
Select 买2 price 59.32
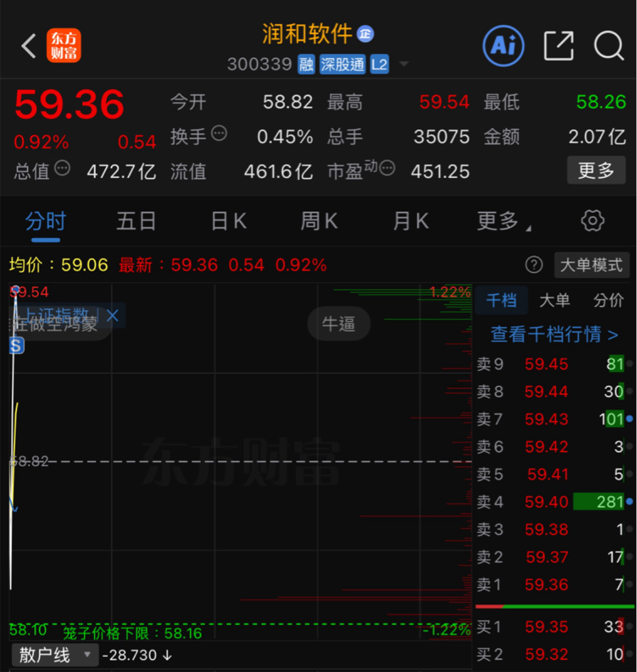[546, 654]
